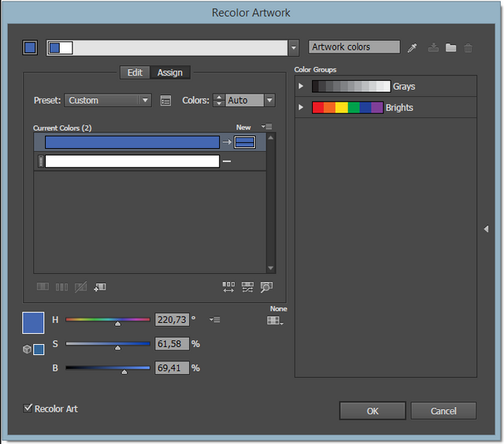This screenshot has height=444, width=504.
Task: Click the OK button
Action: 372,411
